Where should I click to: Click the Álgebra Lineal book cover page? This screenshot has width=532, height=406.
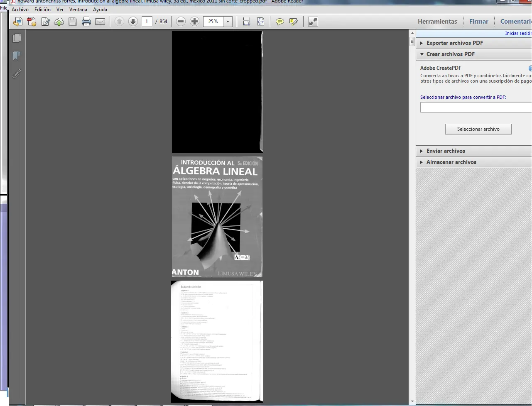point(217,217)
